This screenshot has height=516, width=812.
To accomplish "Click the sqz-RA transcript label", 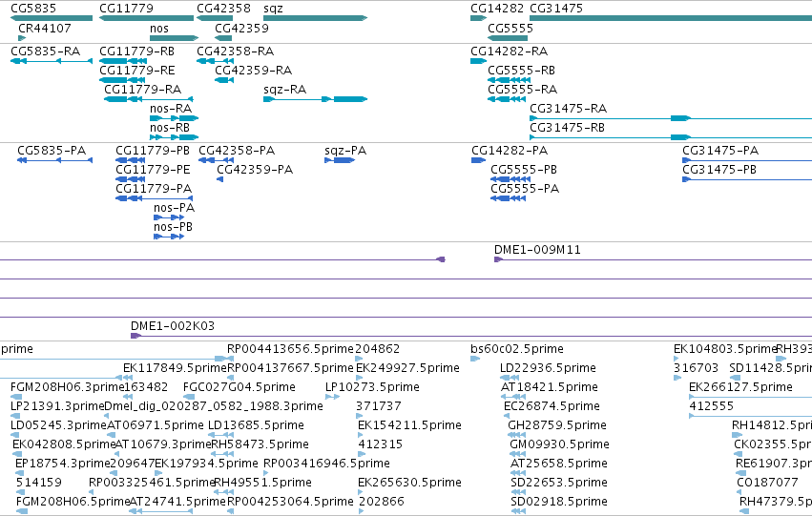I will pyautogui.click(x=285, y=90).
